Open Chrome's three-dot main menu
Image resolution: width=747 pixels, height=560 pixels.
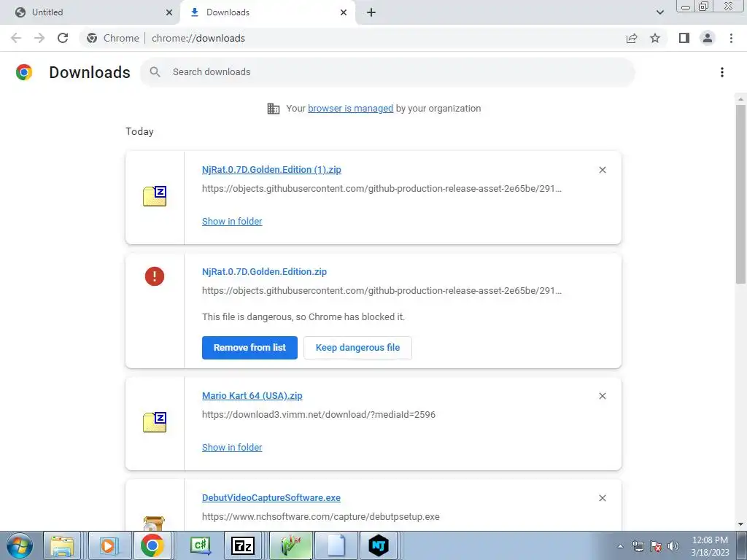(x=731, y=38)
